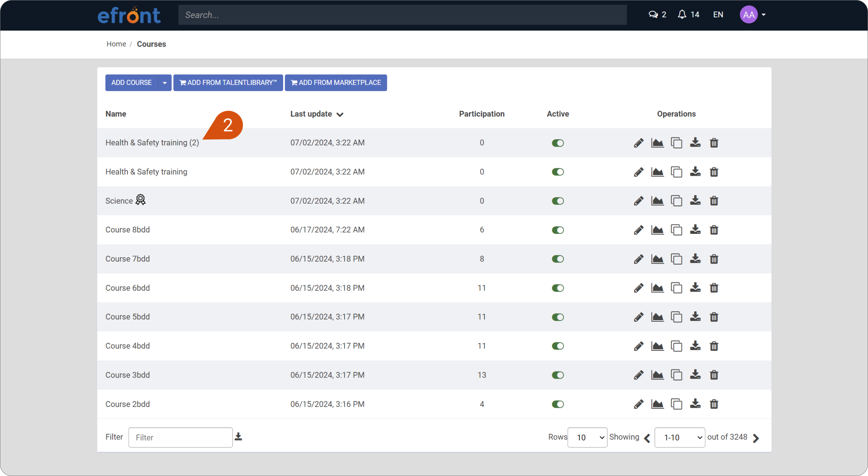Export the Health & Safety training (2) course
Viewport: 868px width, 476px height.
tap(695, 143)
